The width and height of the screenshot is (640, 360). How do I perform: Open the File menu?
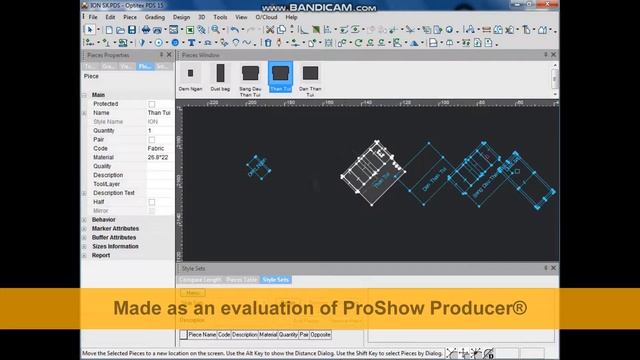[93, 17]
